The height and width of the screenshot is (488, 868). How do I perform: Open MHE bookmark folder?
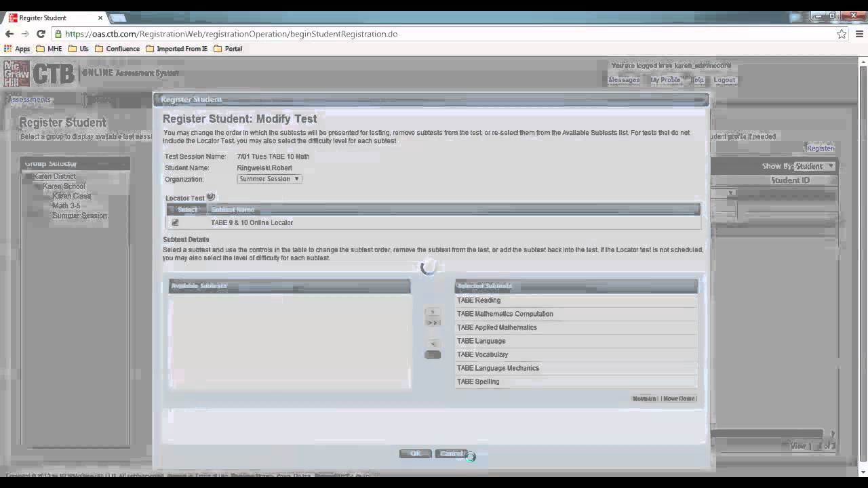(x=49, y=49)
